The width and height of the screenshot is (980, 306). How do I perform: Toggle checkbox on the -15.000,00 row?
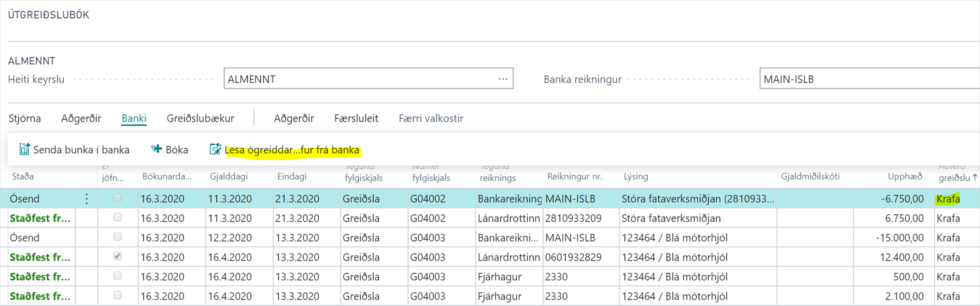coord(118,237)
